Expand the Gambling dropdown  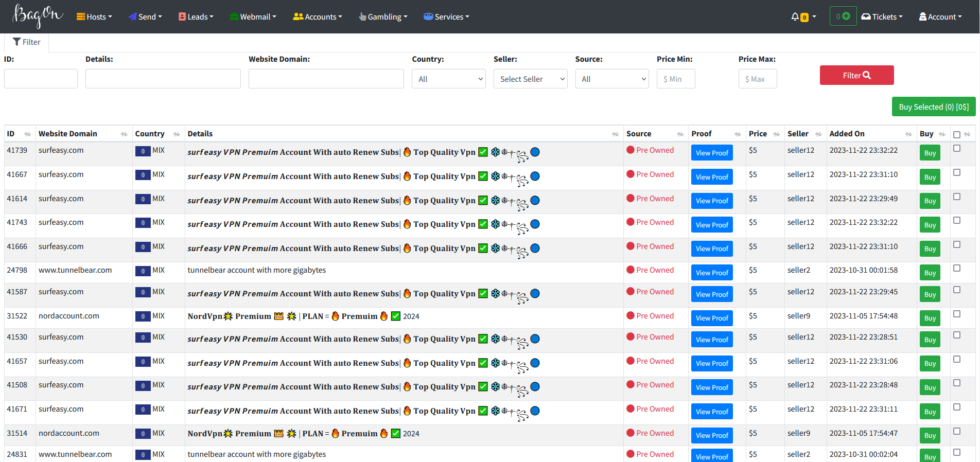(383, 17)
